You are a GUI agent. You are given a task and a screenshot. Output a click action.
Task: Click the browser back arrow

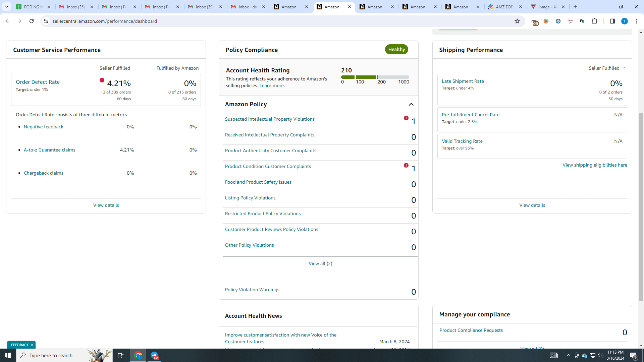click(x=7, y=21)
